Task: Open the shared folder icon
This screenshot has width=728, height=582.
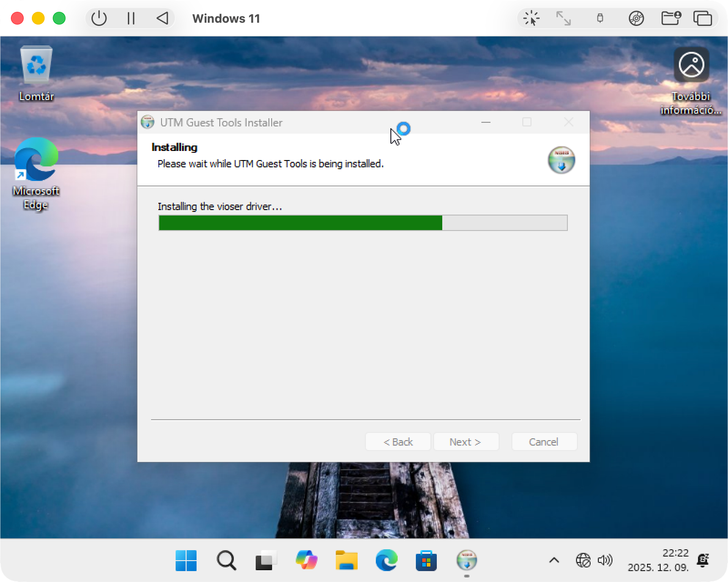Action: [670, 19]
